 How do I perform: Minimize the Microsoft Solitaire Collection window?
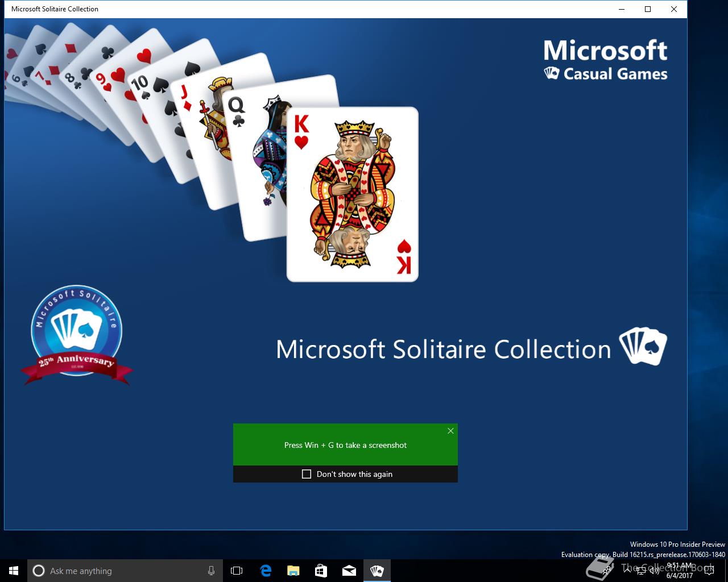point(622,9)
